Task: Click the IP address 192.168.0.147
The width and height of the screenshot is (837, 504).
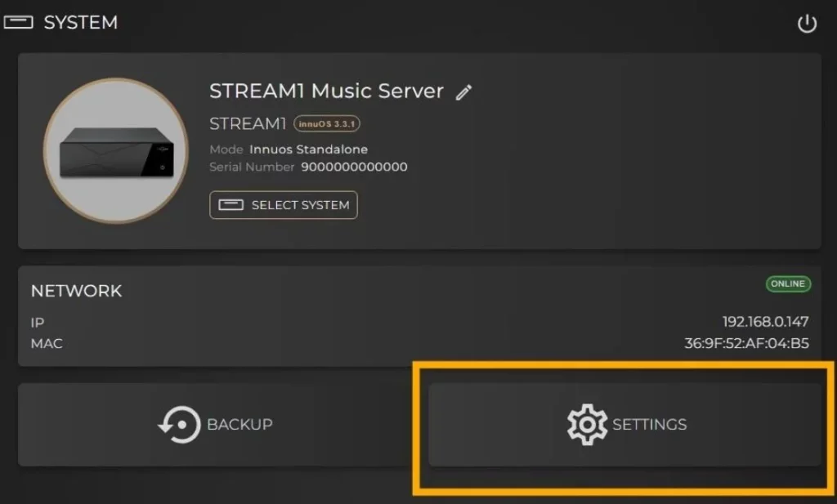Action: point(765,322)
